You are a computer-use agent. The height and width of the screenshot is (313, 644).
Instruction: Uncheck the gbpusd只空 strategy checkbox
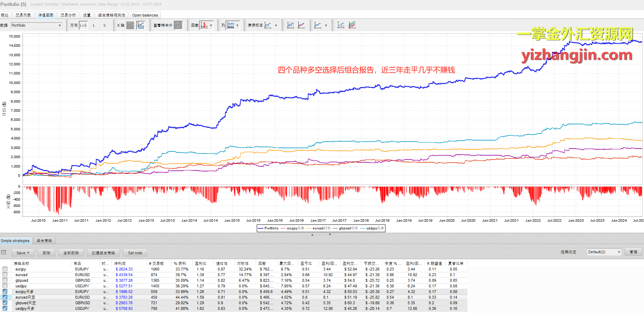pos(5,303)
